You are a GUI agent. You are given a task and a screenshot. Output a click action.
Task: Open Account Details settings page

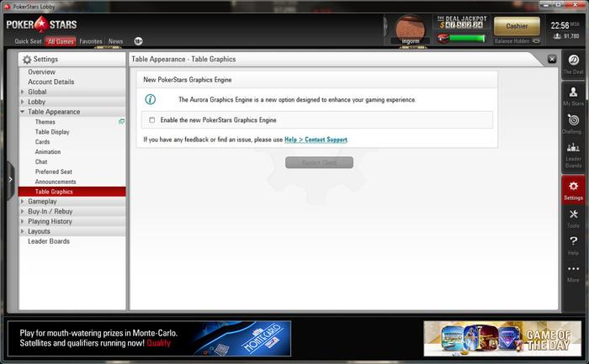coord(51,82)
